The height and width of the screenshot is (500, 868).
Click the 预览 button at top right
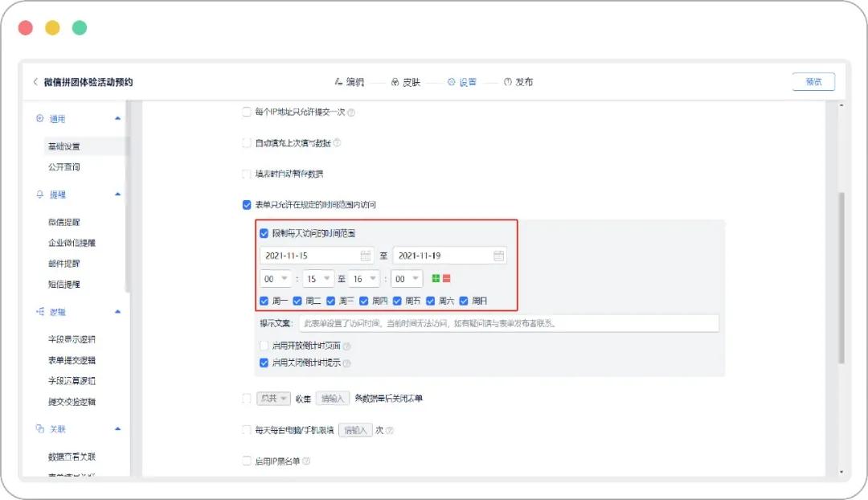[x=813, y=81]
